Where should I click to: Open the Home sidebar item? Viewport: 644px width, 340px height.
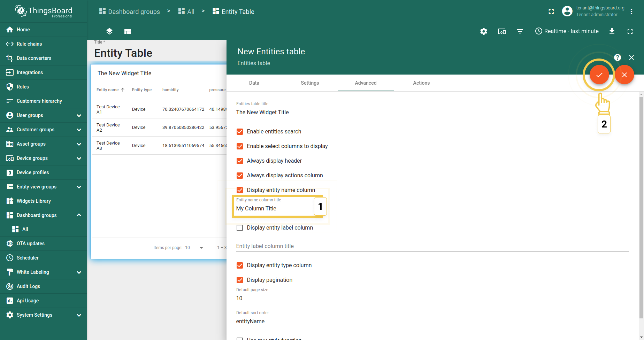tap(44, 30)
